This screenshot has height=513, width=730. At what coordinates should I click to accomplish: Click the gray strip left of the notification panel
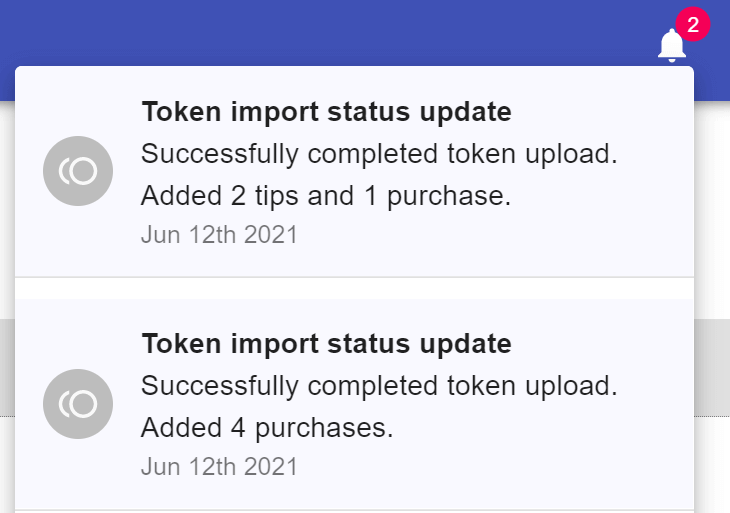[7, 365]
